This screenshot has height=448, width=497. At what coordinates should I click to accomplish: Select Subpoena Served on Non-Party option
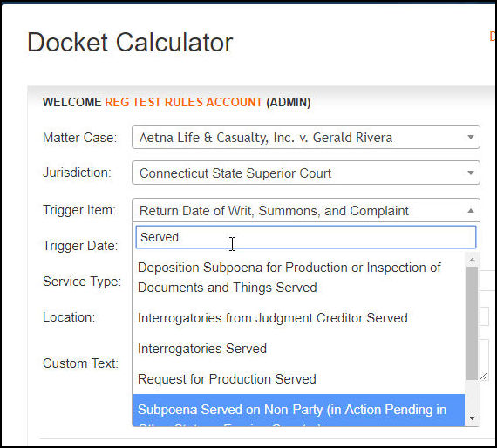coord(298,411)
